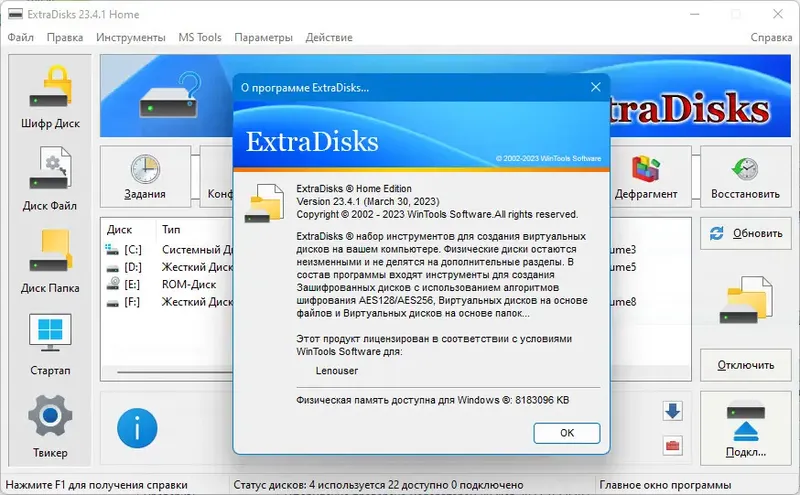Click the red toolbox icon
800x495 pixels.
click(x=672, y=446)
